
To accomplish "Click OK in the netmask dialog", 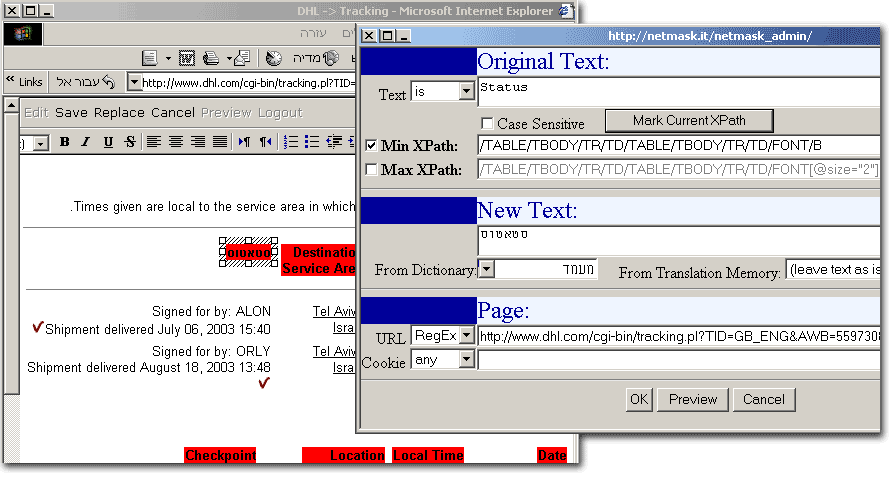I will click(x=638, y=400).
